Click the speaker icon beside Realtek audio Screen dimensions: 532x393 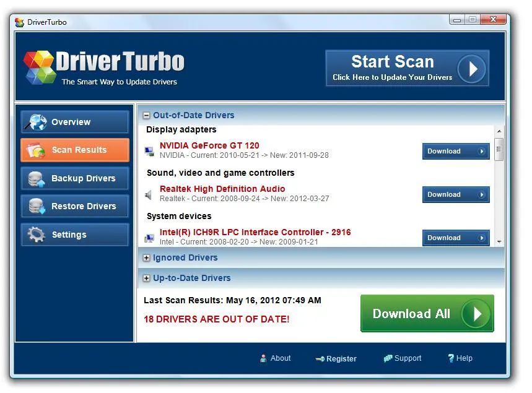(x=149, y=194)
